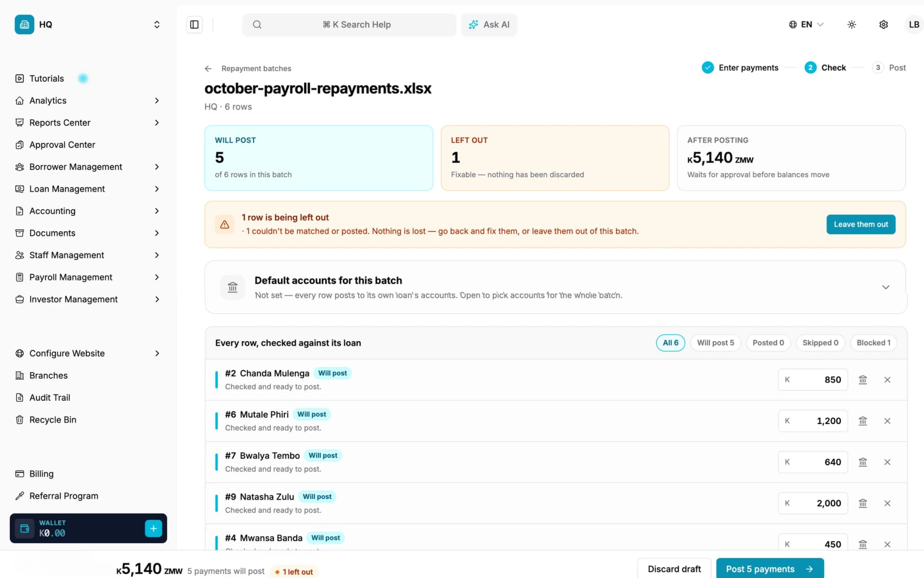
Task: Expand Borrower Management submenu
Action: 88,167
